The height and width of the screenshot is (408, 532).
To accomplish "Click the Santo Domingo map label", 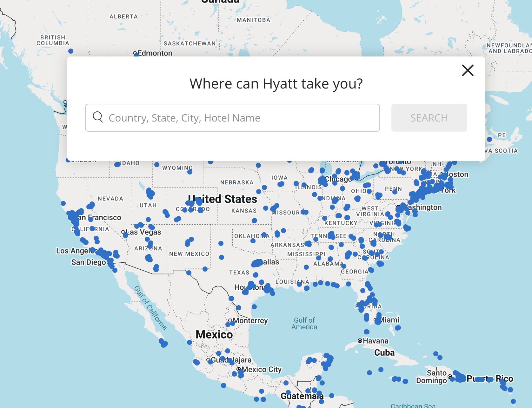I will click(432, 377).
